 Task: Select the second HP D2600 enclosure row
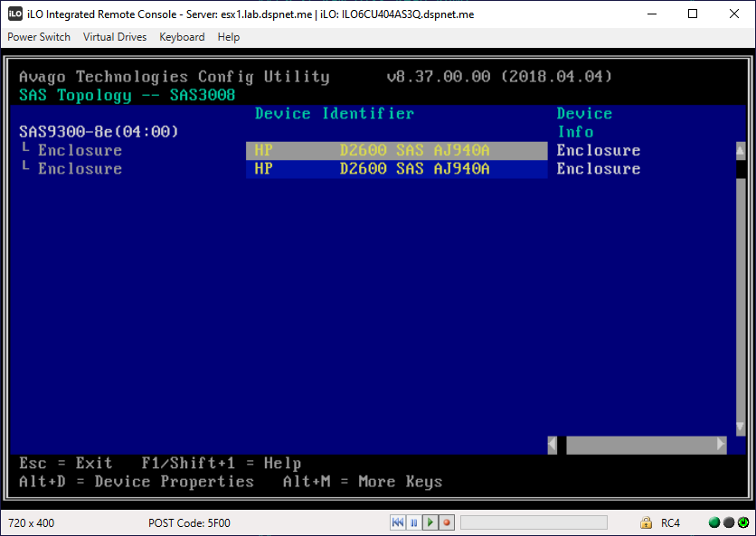click(396, 169)
